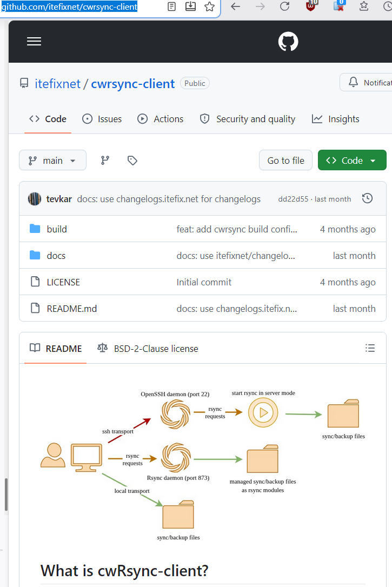392x587 pixels.
Task: Open the GitHub home page via logo
Action: [288, 41]
